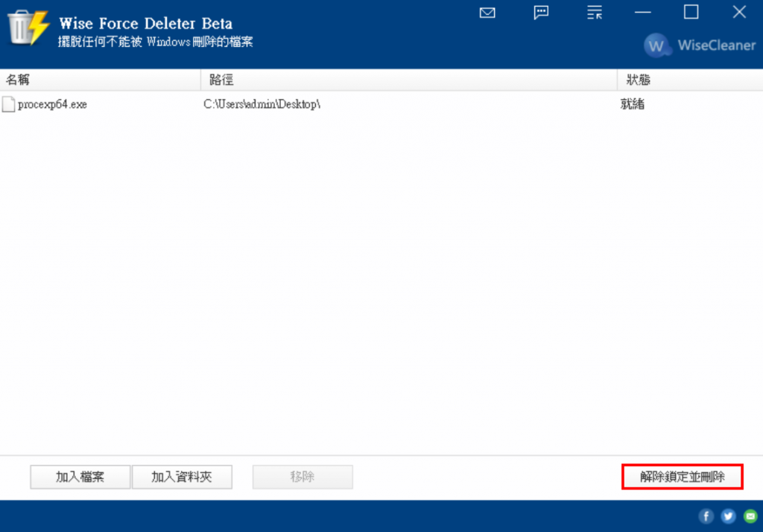The image size is (763, 532).
Task: Open the WiseCleaner logo link
Action: (699, 45)
